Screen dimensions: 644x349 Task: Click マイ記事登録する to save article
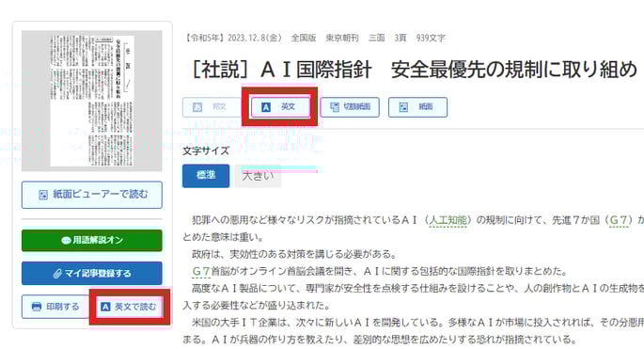(91, 274)
